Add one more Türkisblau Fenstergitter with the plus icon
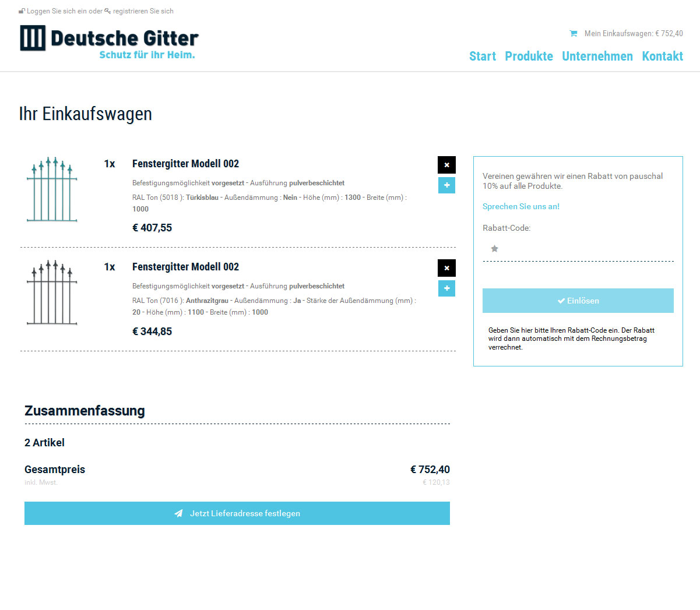 click(x=446, y=185)
